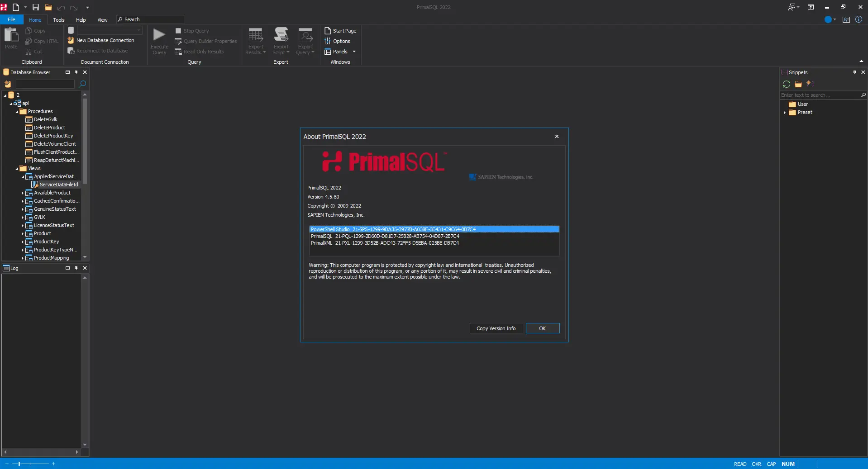Image resolution: width=868 pixels, height=469 pixels.
Task: Click the zoom in plus button
Action: point(53,464)
